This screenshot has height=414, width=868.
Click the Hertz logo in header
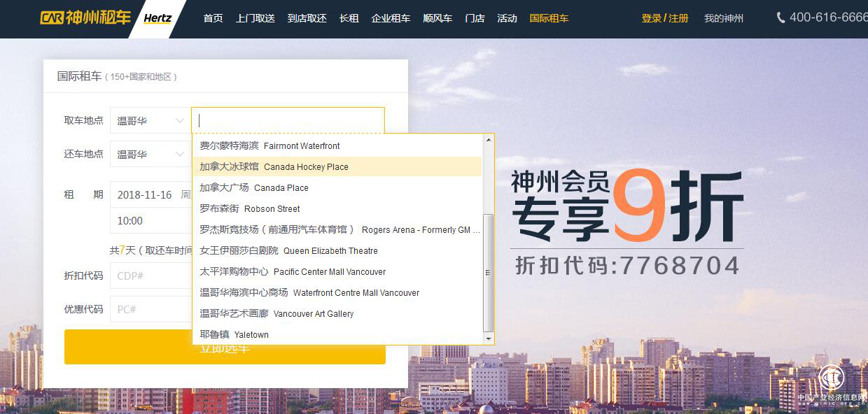pos(157,18)
